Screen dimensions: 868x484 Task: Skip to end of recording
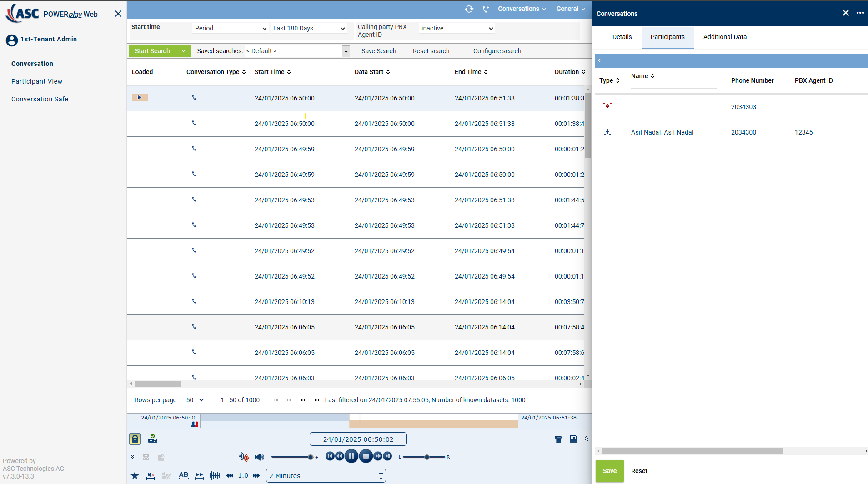[x=387, y=456]
